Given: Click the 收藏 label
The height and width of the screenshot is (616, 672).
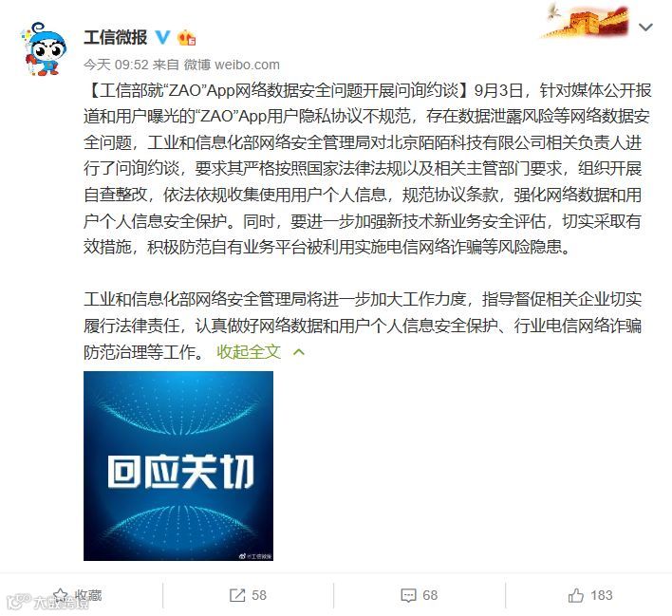Looking at the screenshot, I should [x=88, y=595].
